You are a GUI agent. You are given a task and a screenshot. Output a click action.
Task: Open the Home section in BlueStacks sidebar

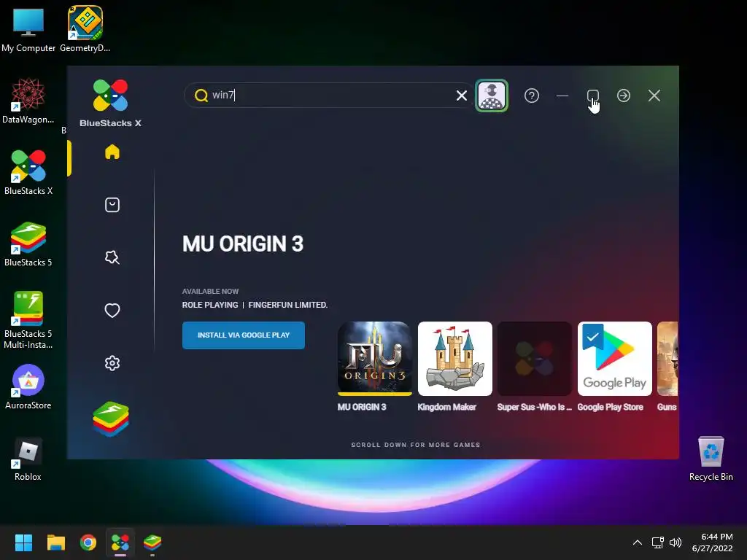112,152
